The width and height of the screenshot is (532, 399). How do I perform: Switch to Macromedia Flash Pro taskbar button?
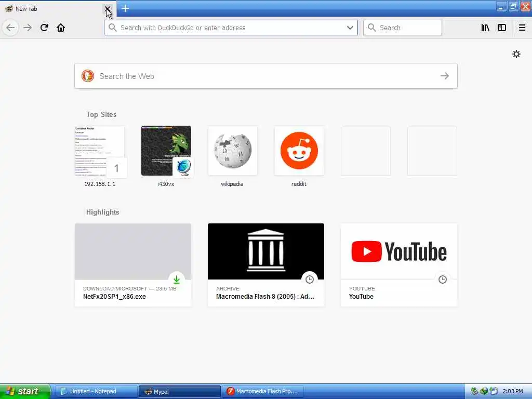pyautogui.click(x=263, y=391)
